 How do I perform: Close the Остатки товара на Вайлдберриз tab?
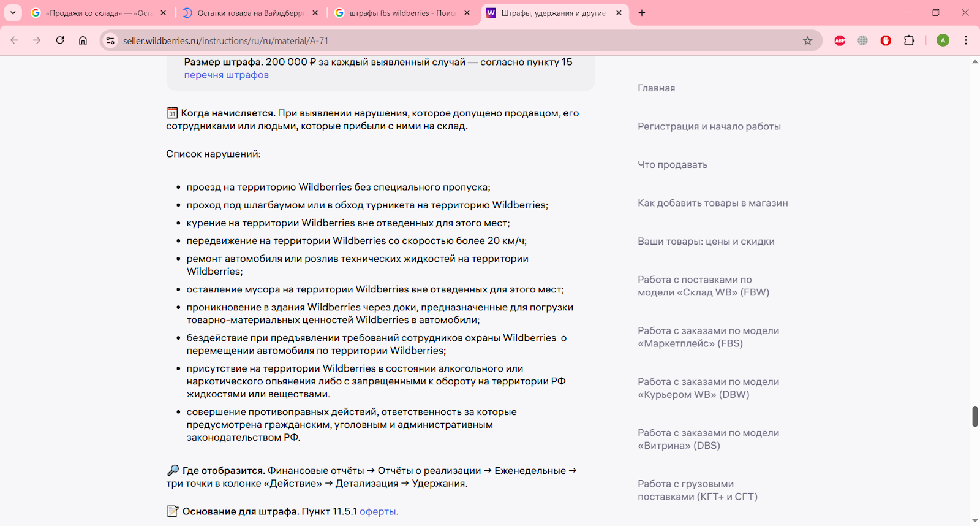[x=315, y=13]
